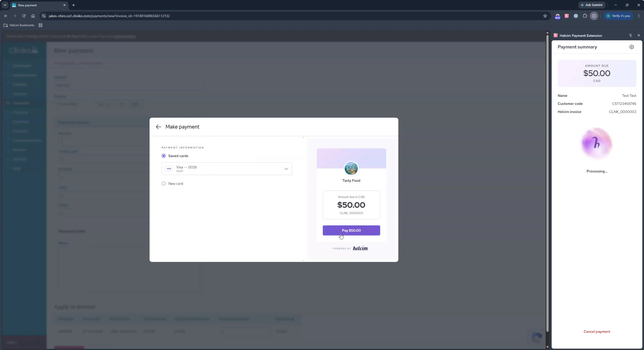This screenshot has width=644, height=350.
Task: Navigate back in browser history
Action: 6,16
